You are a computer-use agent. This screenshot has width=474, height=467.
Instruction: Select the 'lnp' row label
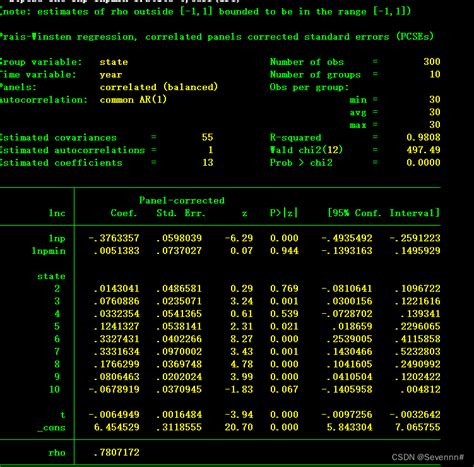(57, 238)
